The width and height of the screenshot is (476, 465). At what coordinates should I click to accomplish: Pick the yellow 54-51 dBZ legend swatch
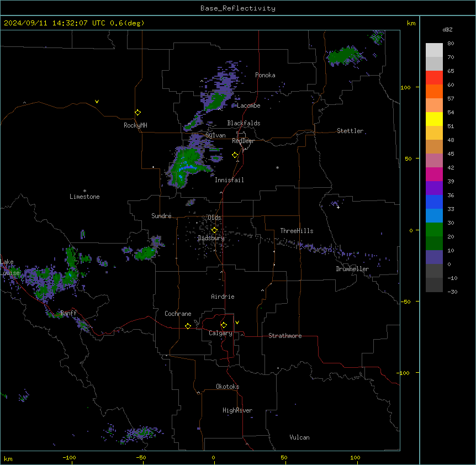click(434, 119)
